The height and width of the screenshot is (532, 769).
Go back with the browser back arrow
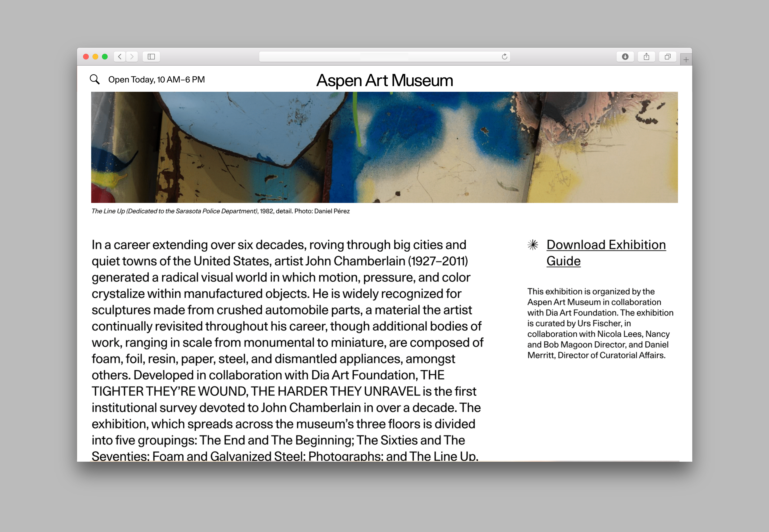[x=120, y=57]
